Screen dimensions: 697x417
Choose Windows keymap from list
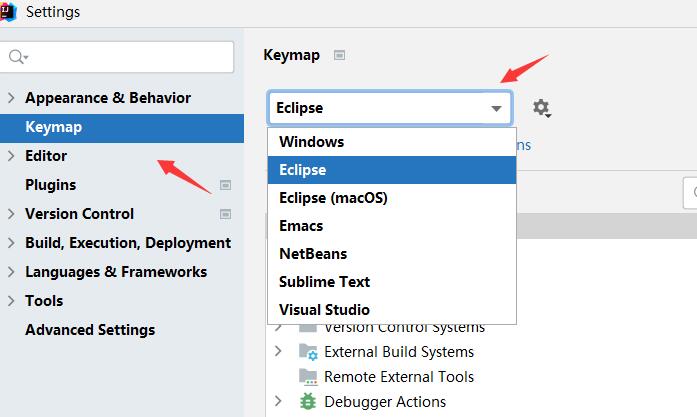pyautogui.click(x=392, y=142)
